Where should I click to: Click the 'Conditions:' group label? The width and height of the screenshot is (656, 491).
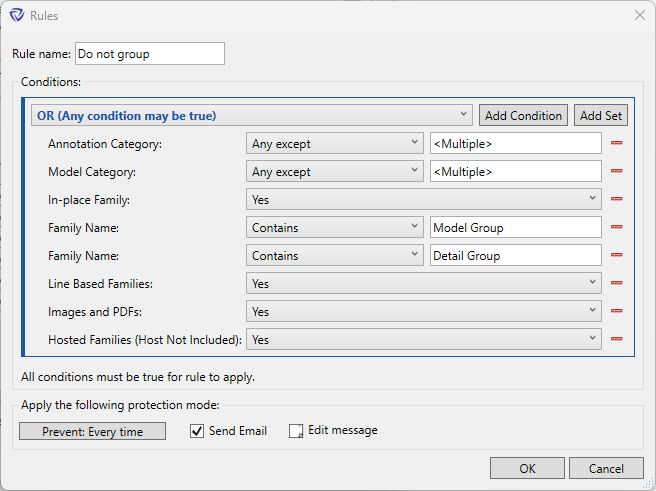click(x=51, y=82)
